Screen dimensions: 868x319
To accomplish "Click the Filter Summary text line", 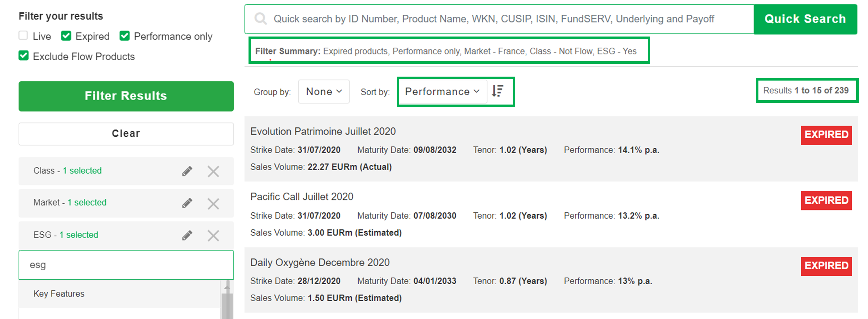I will point(446,51).
